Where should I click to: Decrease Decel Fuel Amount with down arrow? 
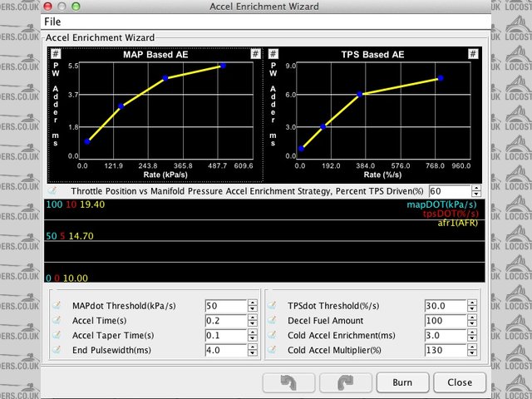(x=472, y=323)
